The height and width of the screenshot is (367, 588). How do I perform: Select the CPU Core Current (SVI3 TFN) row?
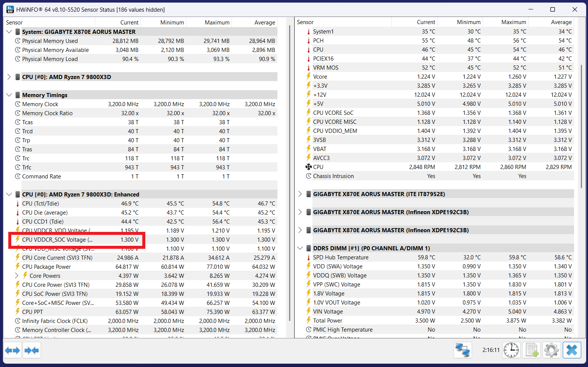coord(146,258)
